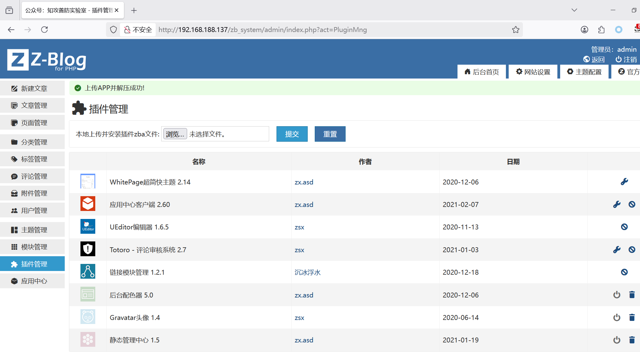Browse for a zba plugin file

pyautogui.click(x=175, y=134)
